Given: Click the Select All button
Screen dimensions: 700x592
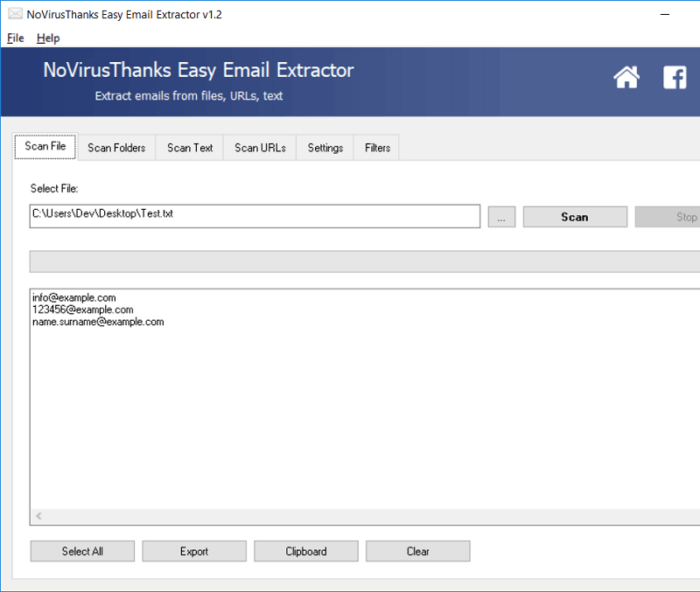Looking at the screenshot, I should click(82, 552).
